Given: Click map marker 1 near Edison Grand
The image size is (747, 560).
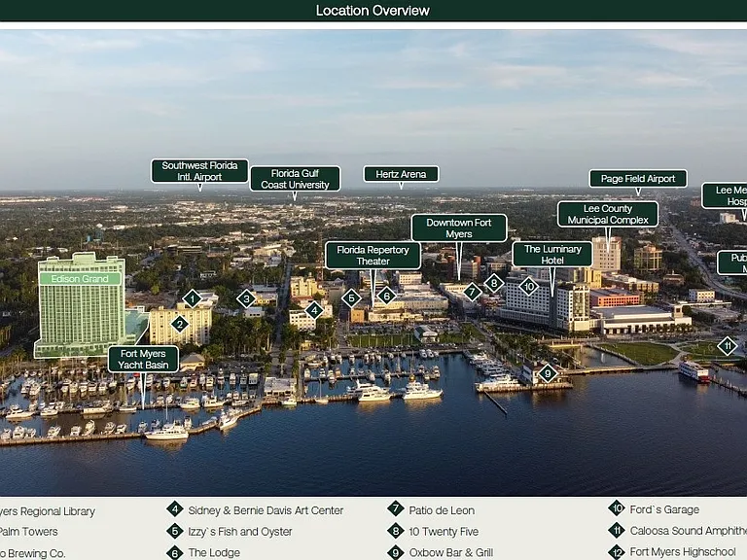Looking at the screenshot, I should (192, 299).
